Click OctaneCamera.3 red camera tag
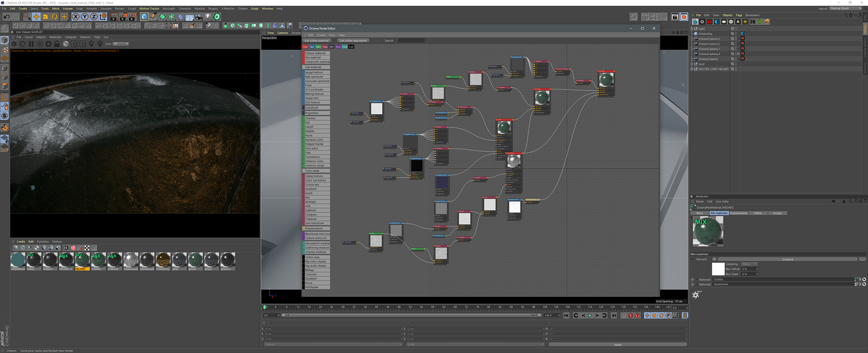The width and height of the screenshot is (868, 353). coord(742,38)
